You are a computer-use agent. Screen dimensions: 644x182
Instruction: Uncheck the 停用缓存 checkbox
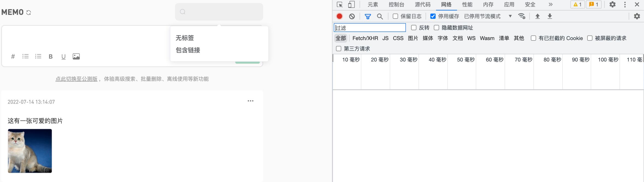(433, 16)
